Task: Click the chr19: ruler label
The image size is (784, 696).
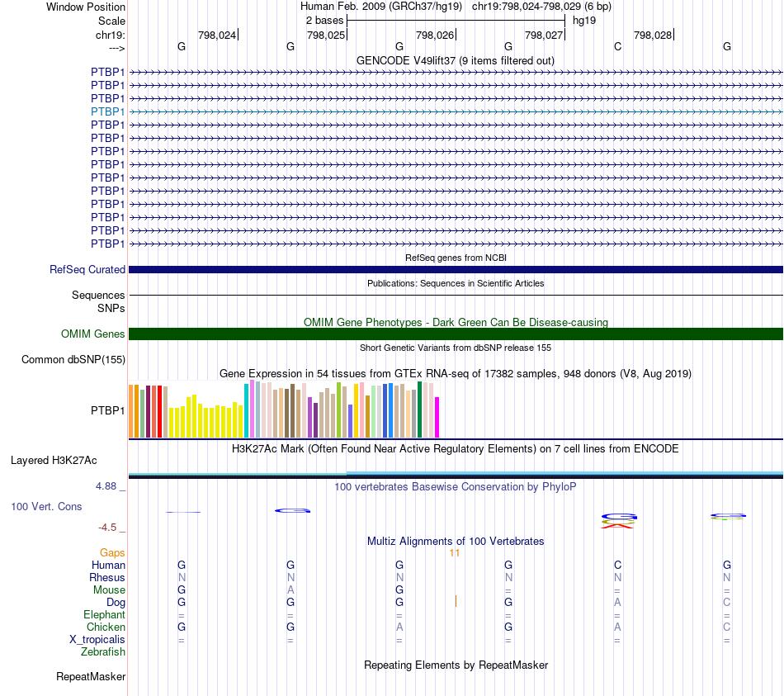Action: coord(110,35)
